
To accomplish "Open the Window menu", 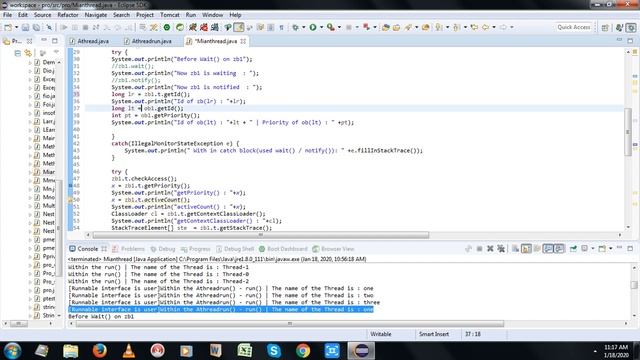I will pyautogui.click(x=213, y=15).
